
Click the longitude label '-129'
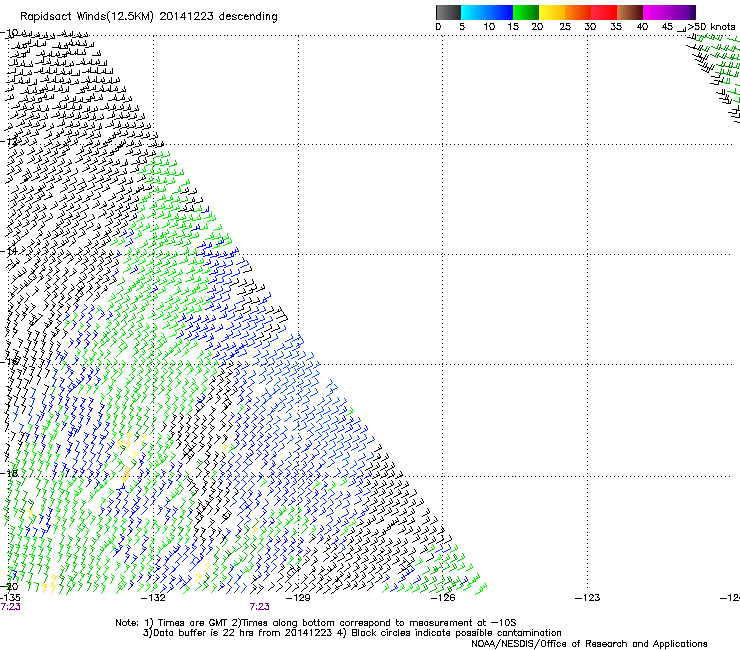pos(298,598)
